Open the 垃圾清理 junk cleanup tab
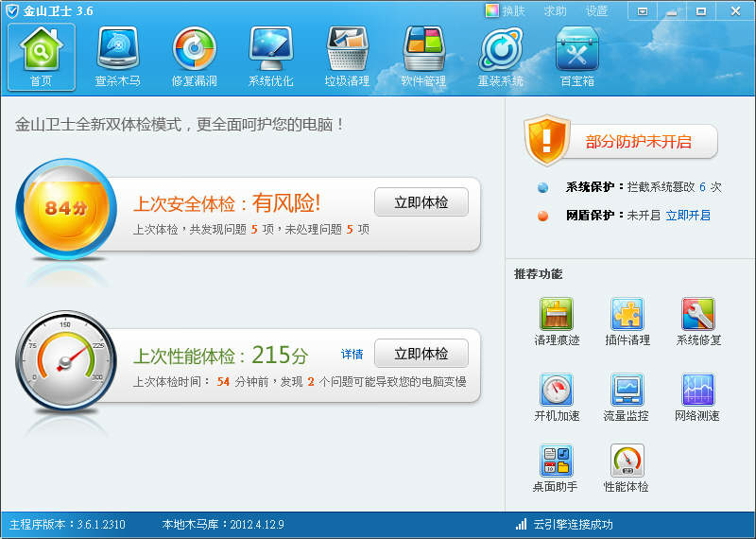 pos(347,57)
